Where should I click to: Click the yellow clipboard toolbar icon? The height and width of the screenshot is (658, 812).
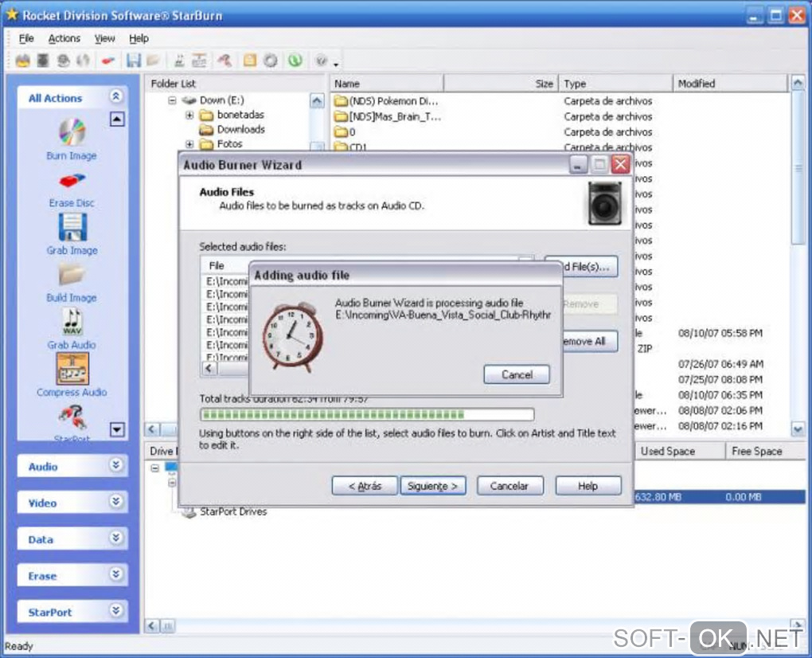(250, 61)
